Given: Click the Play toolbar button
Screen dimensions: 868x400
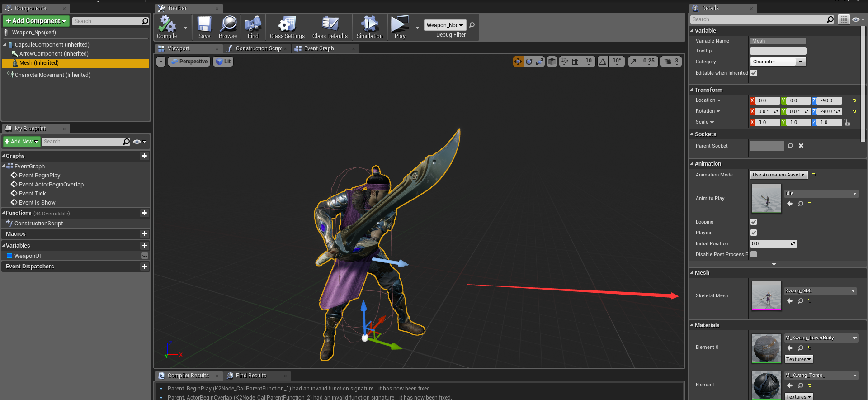Looking at the screenshot, I should pos(400,27).
